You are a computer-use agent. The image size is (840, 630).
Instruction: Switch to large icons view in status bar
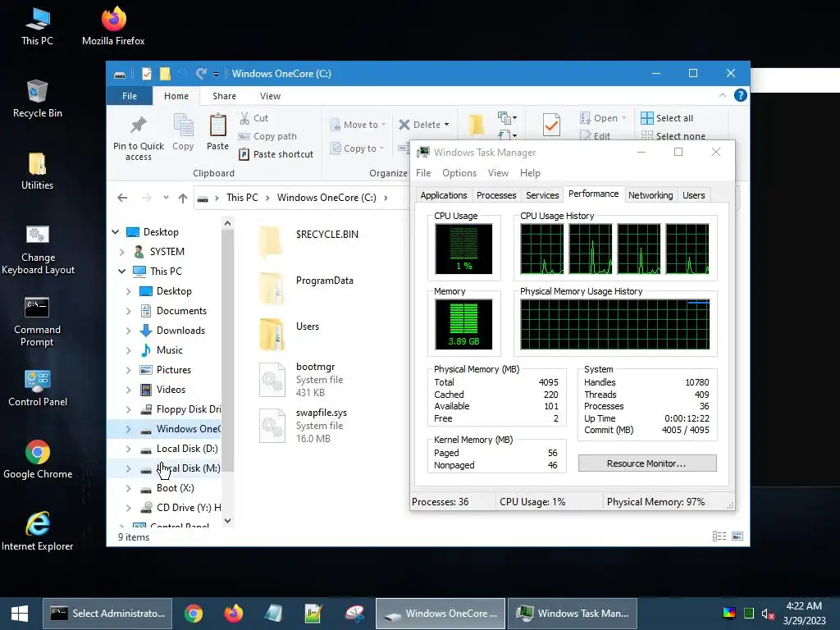737,536
